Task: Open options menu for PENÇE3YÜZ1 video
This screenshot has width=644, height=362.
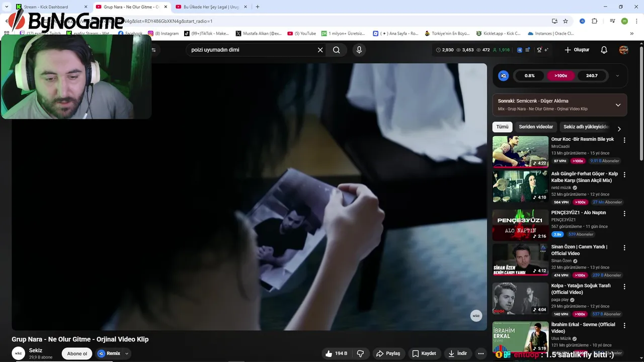Action: click(x=624, y=213)
